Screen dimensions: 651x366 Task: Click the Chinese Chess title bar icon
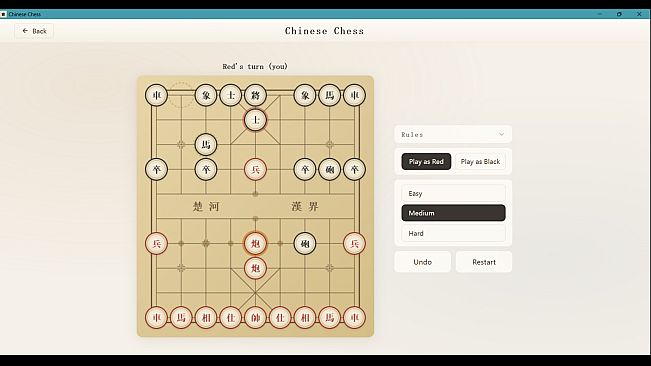4,14
